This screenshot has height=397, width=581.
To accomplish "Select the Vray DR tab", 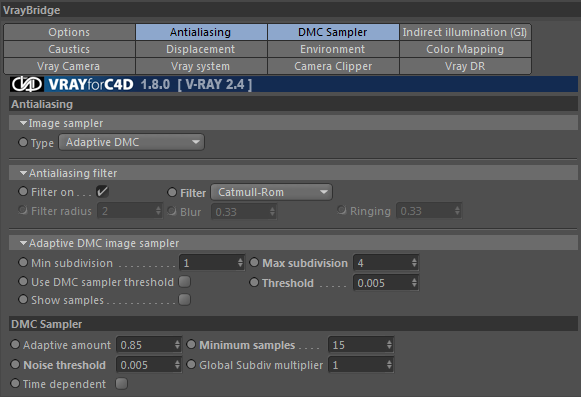I will click(x=465, y=66).
